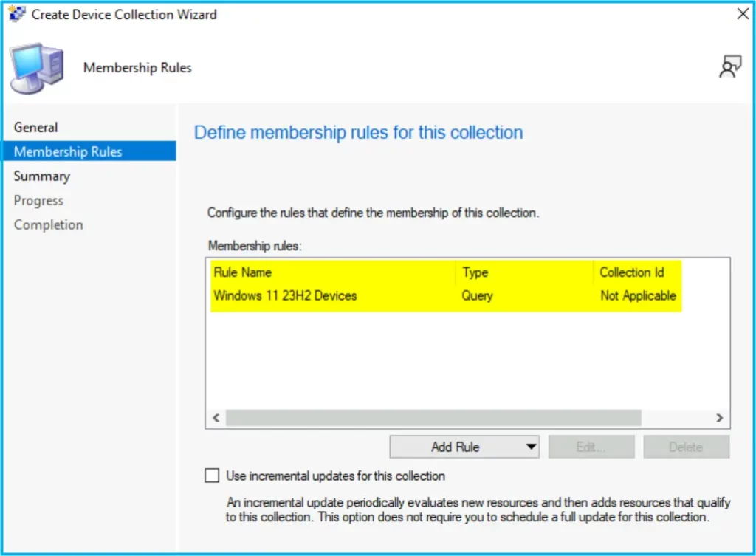Click the 'Use incremental updates for this collection' label
This screenshot has height=556, width=756.
point(336,476)
